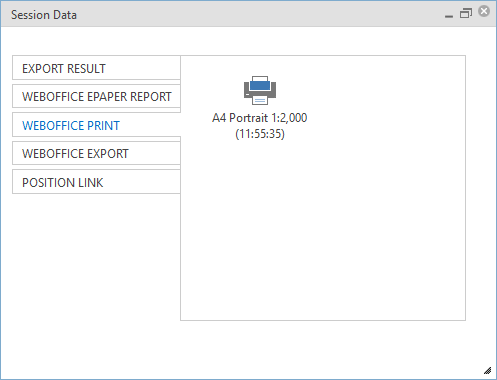Screen dimensions: 497x380
Task: Minimize the Session Data window
Action: (x=449, y=16)
